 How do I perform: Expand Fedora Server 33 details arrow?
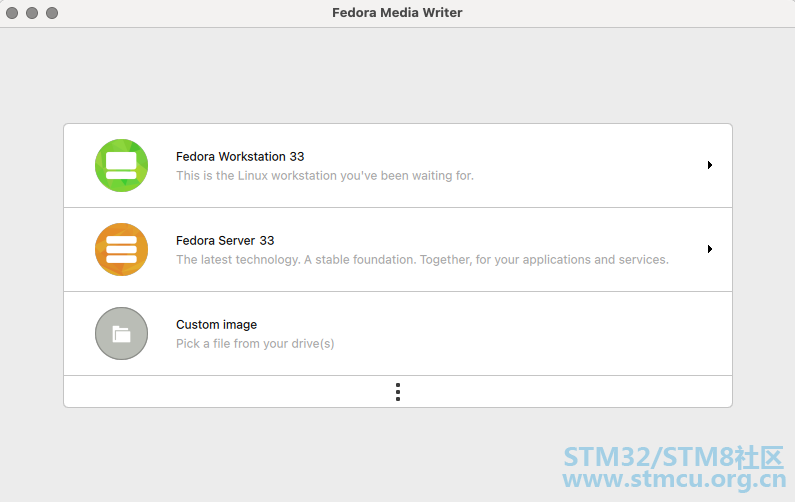pos(710,249)
